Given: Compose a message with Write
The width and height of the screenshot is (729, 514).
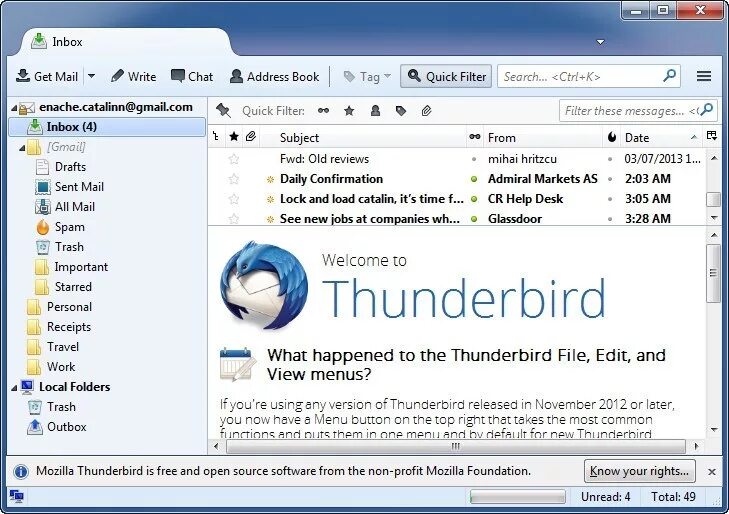Looking at the screenshot, I should click(x=133, y=76).
